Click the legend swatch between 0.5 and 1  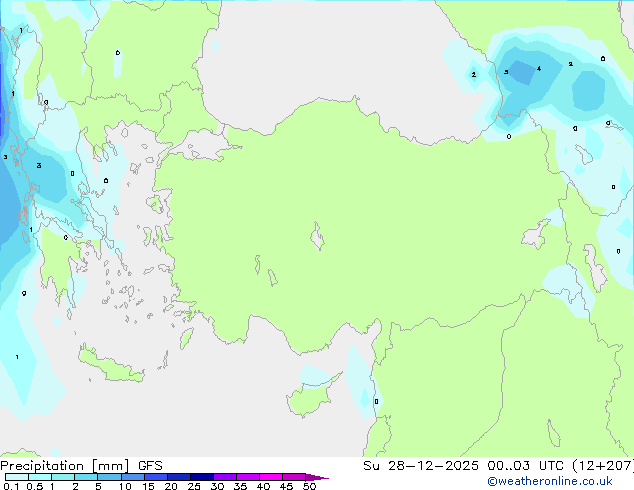coord(40,477)
